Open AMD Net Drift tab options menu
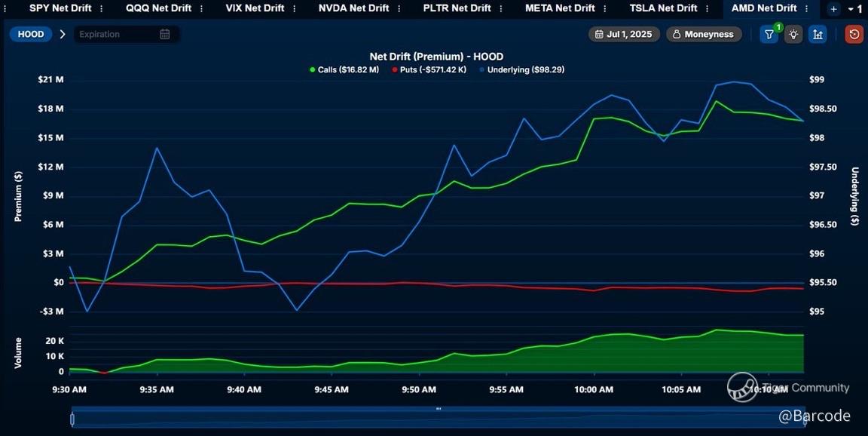Image resolution: width=868 pixels, height=436 pixels. coord(808,9)
